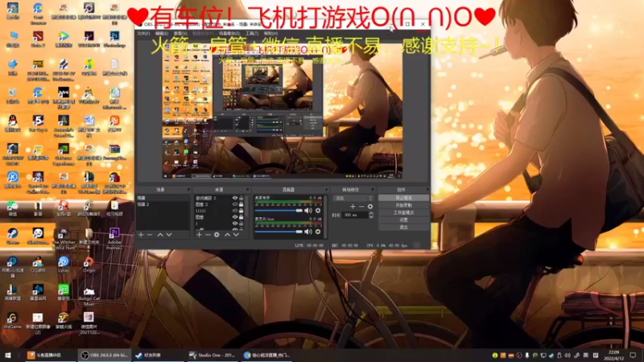Image resolution: width=644 pixels, height=362 pixels.
Task: Mute 麦克风/Aux speaker icon in mixer
Action: coord(308,232)
